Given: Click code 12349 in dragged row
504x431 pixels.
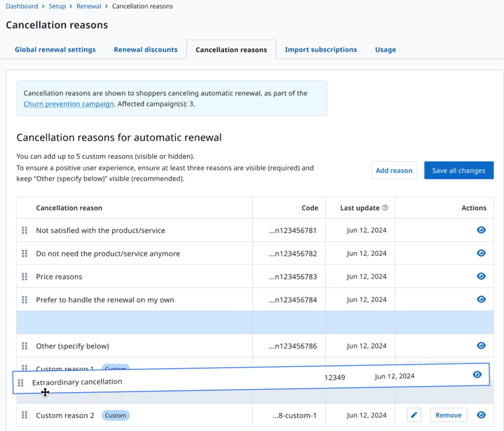Looking at the screenshot, I should 335,377.
